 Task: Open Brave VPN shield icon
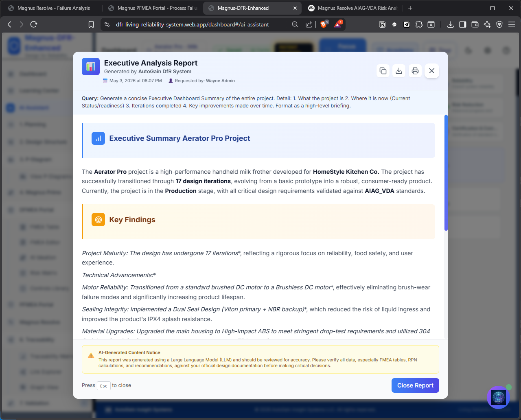[x=499, y=24]
